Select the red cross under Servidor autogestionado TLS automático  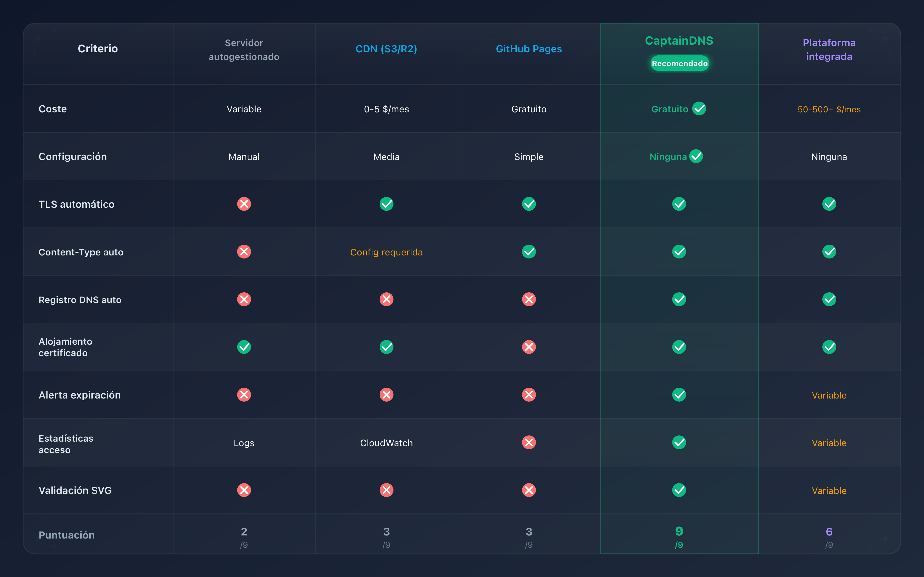(x=244, y=204)
